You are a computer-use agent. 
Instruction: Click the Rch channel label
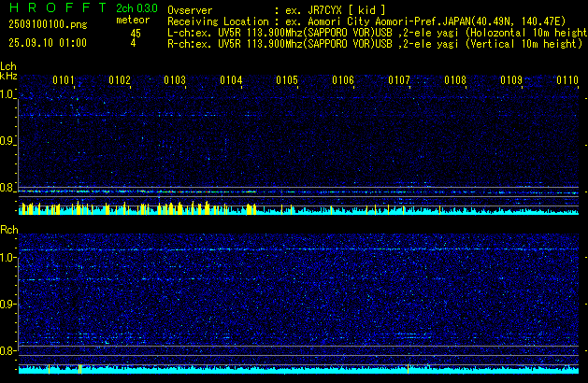tap(9, 230)
